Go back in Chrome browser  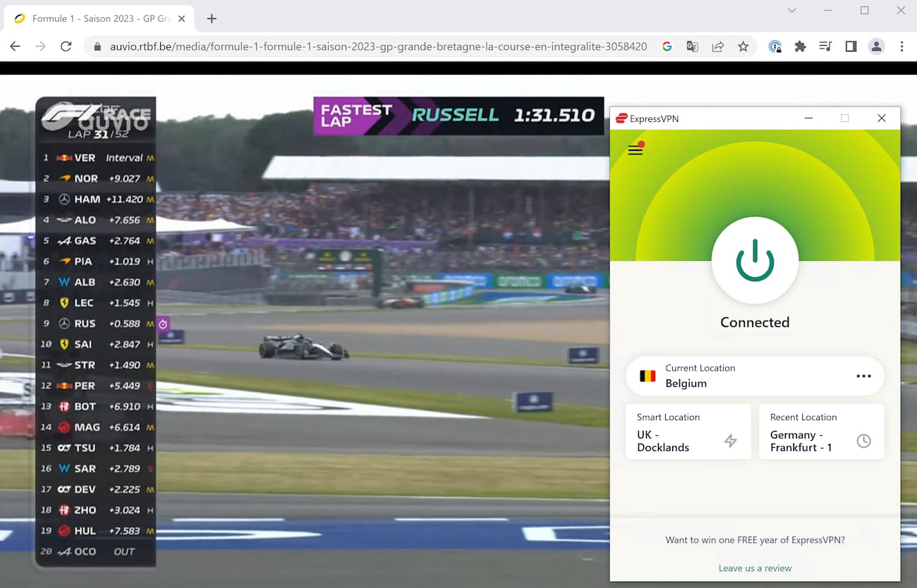click(16, 47)
